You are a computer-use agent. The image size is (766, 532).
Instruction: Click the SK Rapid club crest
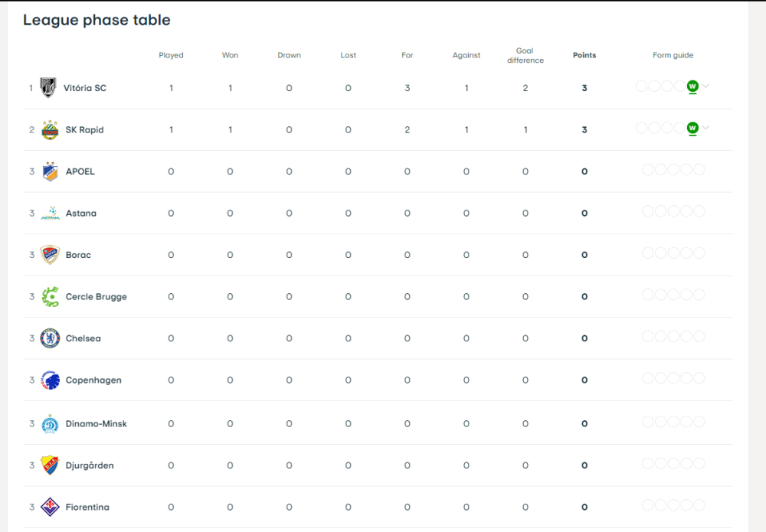[x=50, y=130]
